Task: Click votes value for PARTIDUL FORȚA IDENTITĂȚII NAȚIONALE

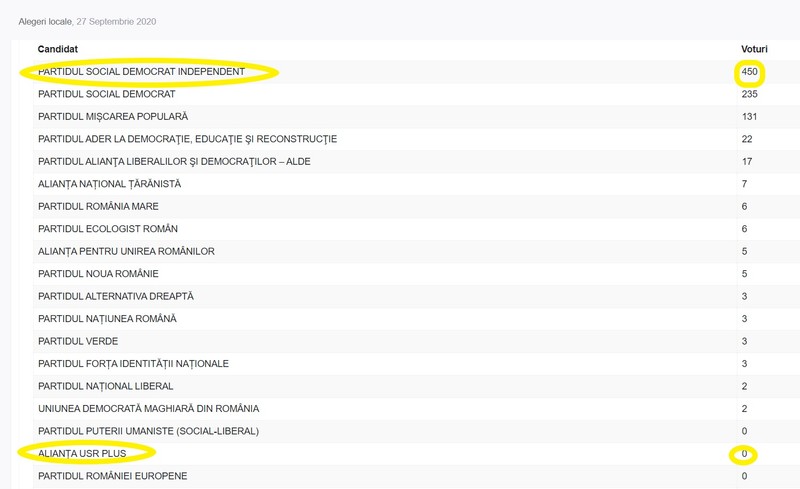Action: click(744, 363)
